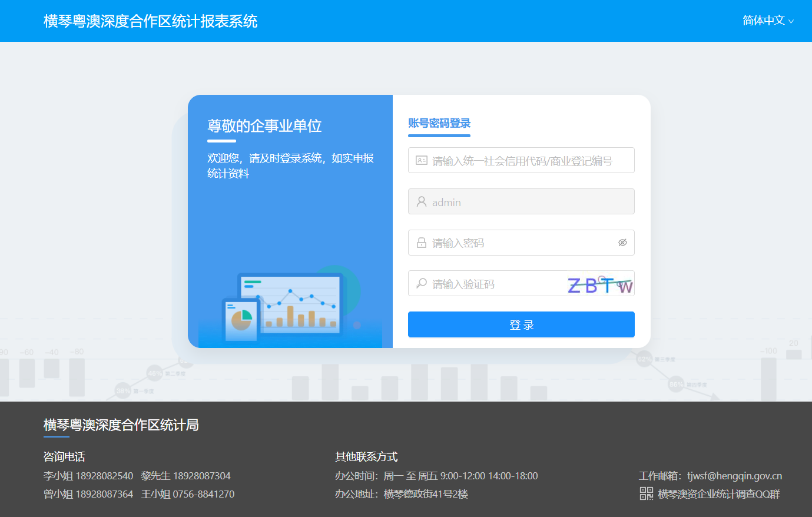Click the lock icon in password field
The image size is (812, 517).
point(421,243)
